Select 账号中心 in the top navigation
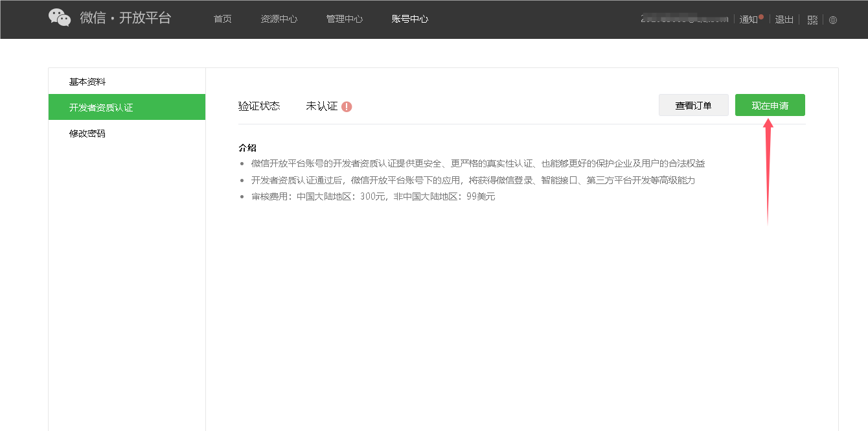This screenshot has width=868, height=431. (x=410, y=19)
